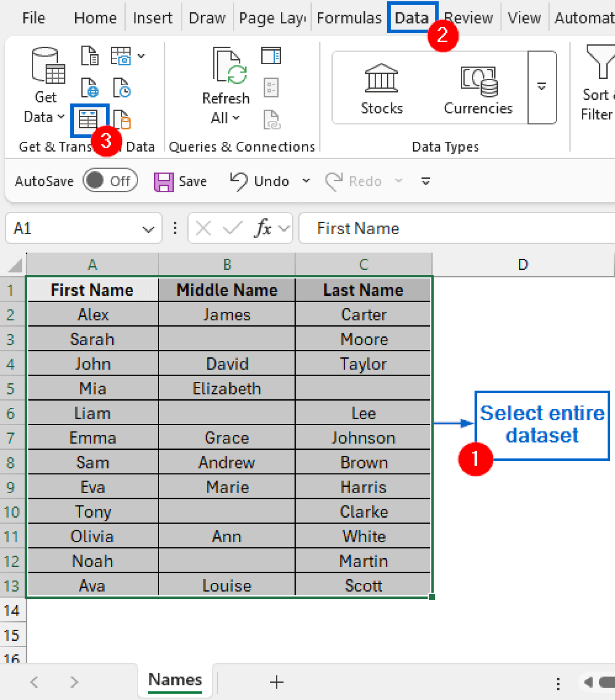Image resolution: width=615 pixels, height=700 pixels.
Task: Select the Names sheet tab
Action: tap(175, 679)
